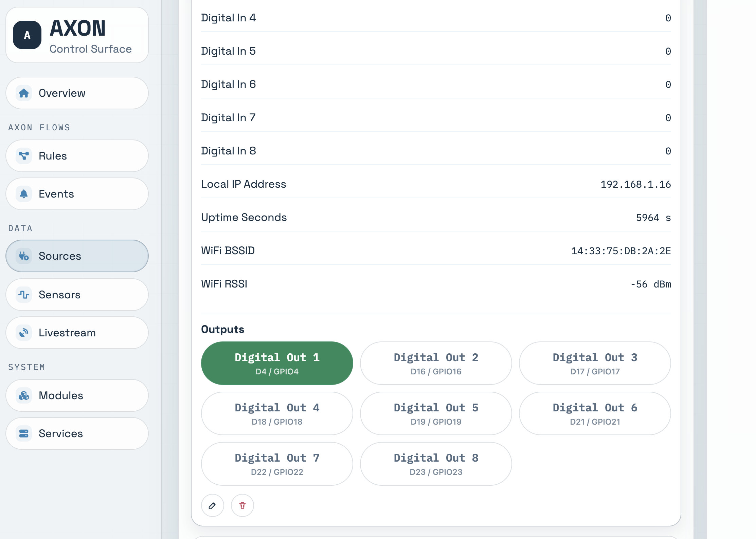Open the Services page
Screen dimensions: 756x539
(x=77, y=433)
